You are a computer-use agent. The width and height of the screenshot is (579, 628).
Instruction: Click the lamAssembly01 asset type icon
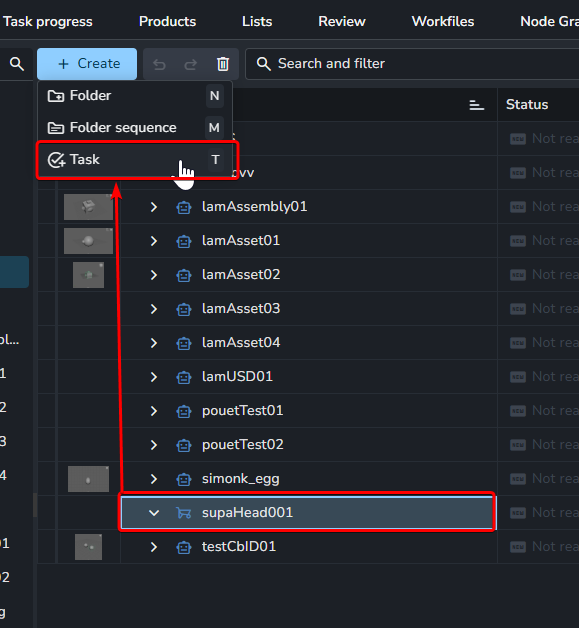coord(184,207)
